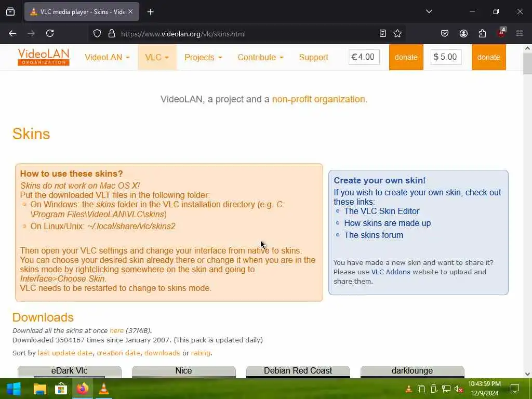Sort skins by downloads
The width and height of the screenshot is (532, 399).
pos(162,353)
